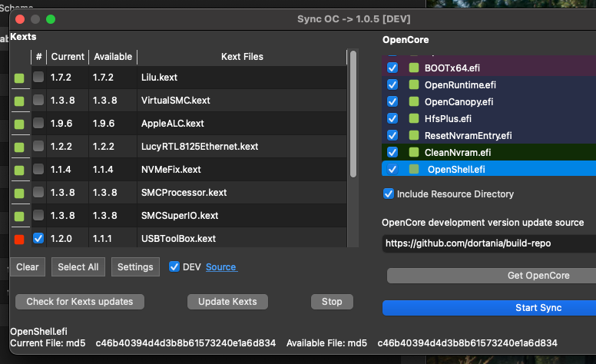Screen dimensions: 596x364
Task: Click green status square for LucyRTL8125Ethernet.kext
Action: click(x=19, y=147)
